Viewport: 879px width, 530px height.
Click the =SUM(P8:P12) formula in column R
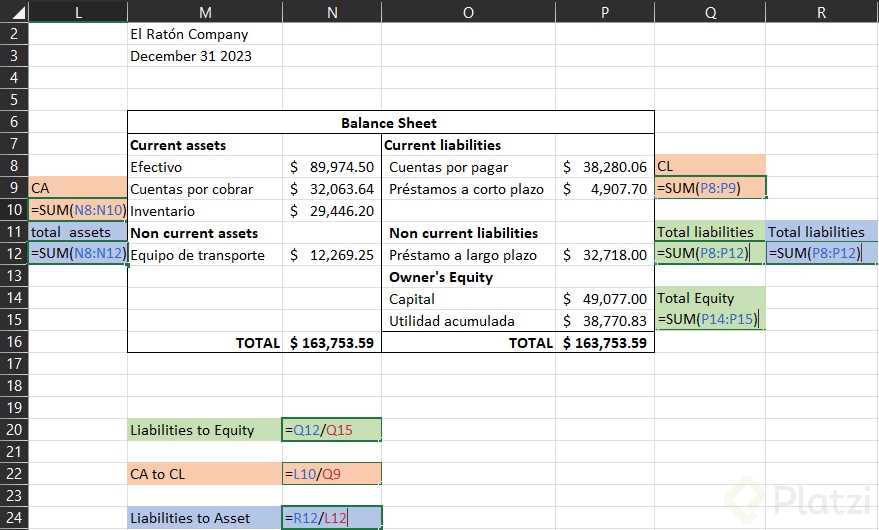tap(822, 254)
